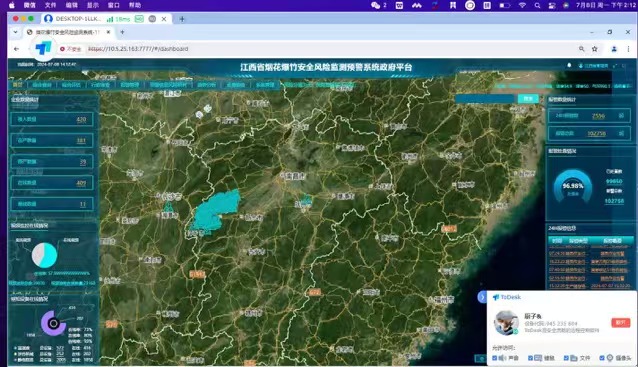
Task: Open the enterprise stat card showing 39
Action: [52, 162]
